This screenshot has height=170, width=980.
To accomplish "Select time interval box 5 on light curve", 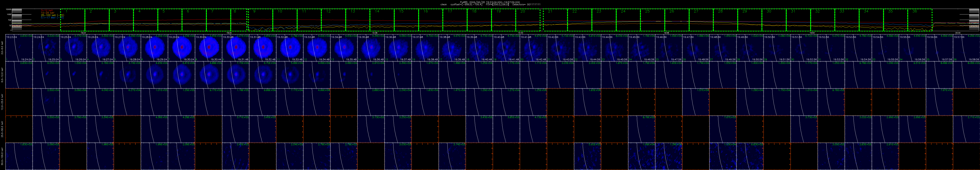I will [x=170, y=20].
